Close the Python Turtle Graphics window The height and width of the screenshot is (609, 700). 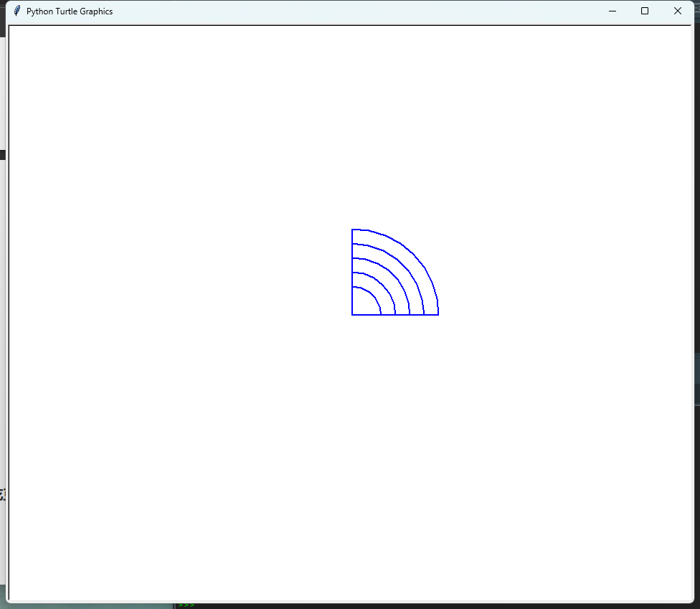coord(678,11)
